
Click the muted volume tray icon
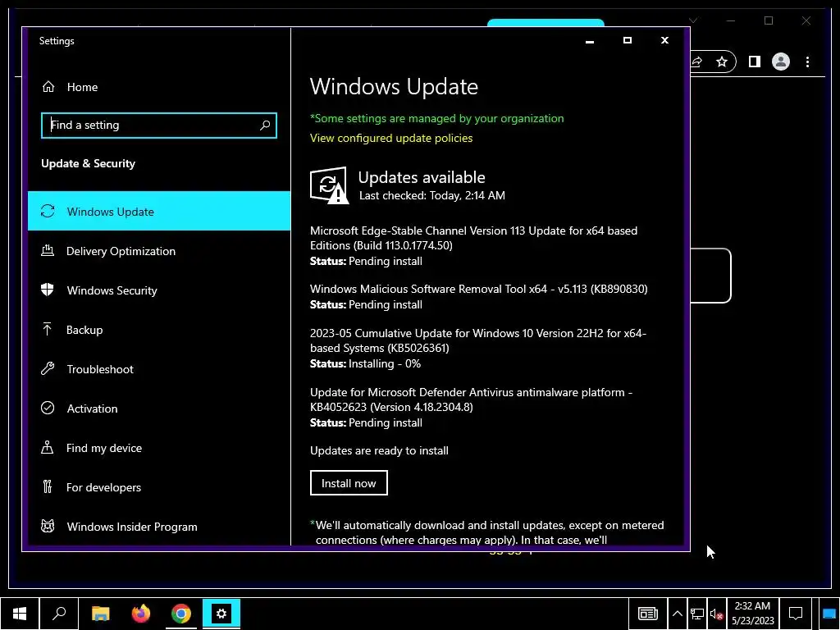[717, 614]
